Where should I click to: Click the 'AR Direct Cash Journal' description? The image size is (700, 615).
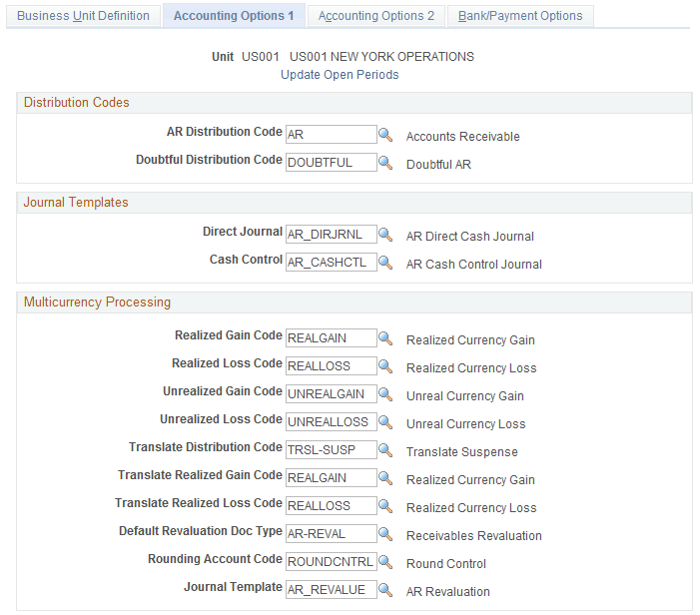tap(470, 236)
